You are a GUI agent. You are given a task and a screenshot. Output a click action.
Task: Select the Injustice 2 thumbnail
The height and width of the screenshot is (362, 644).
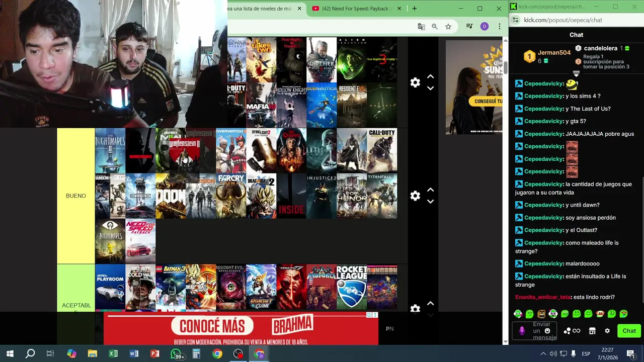321,196
